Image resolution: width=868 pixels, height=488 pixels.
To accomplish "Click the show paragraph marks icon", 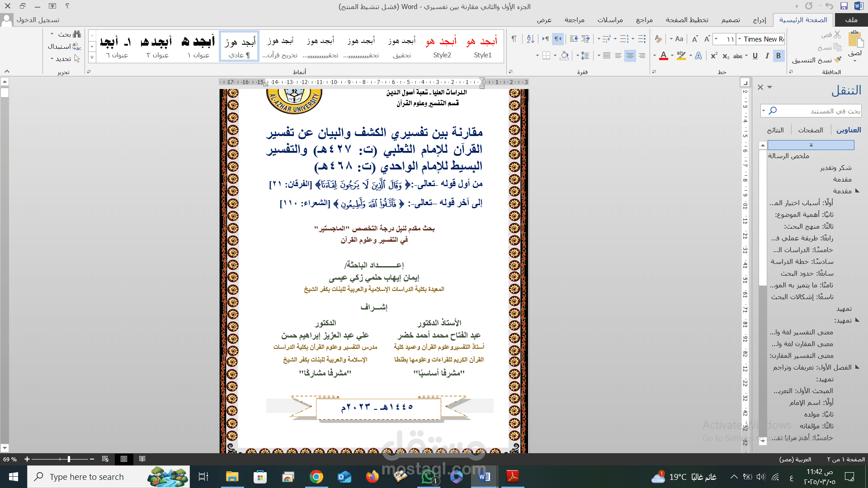I will tap(514, 39).
